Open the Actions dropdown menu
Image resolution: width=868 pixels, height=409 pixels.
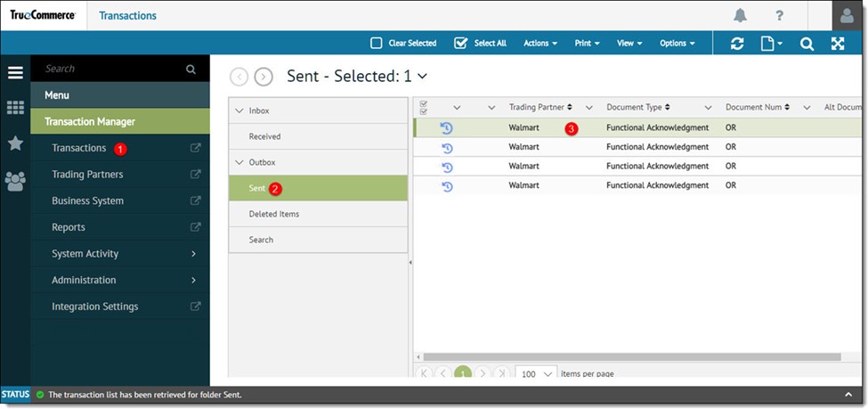540,43
